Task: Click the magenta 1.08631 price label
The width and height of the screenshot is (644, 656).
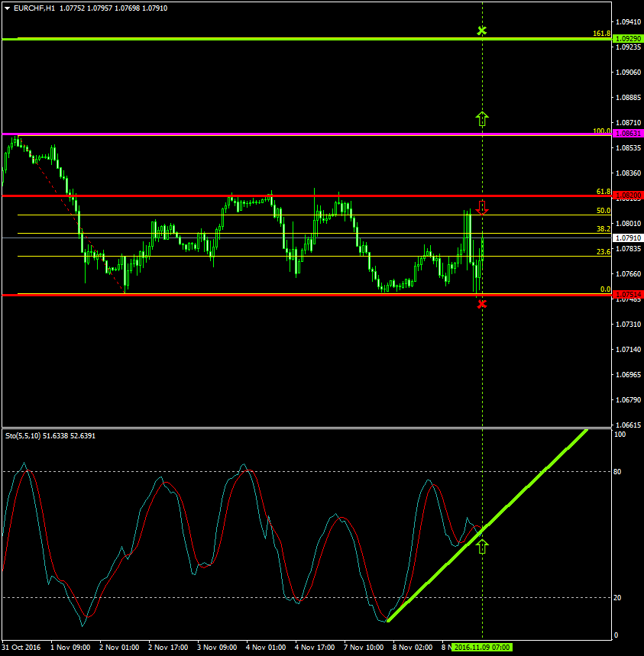Action: pos(627,134)
